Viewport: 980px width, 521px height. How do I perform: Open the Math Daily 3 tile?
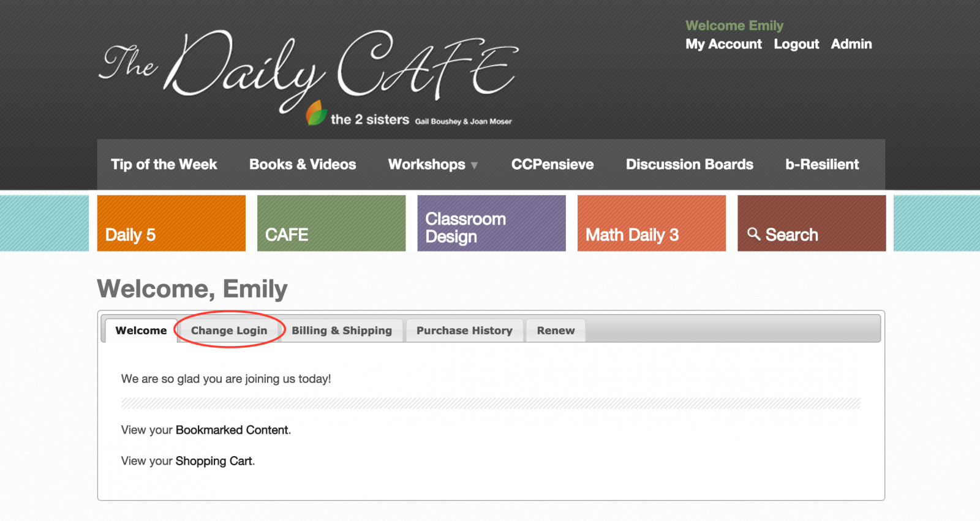652,223
